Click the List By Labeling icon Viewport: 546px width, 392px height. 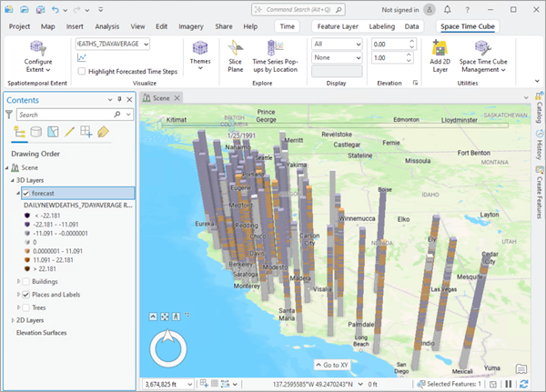point(103,133)
